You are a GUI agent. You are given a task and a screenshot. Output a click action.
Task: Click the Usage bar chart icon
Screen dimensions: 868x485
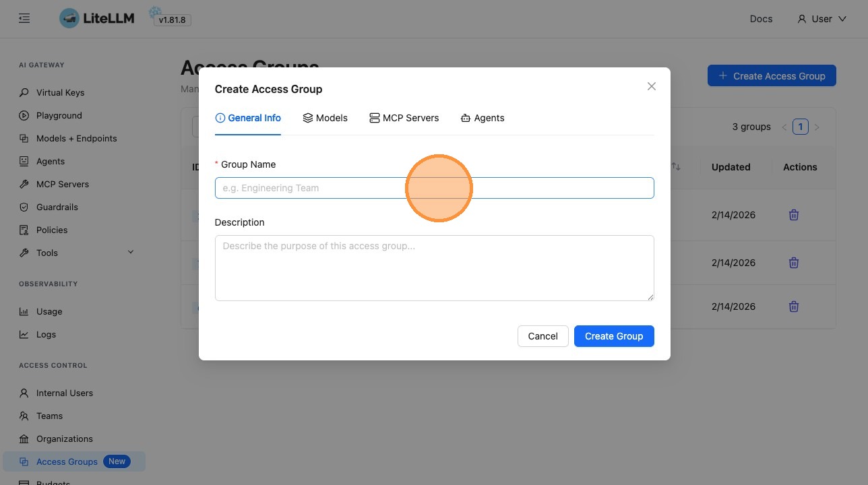click(x=24, y=311)
